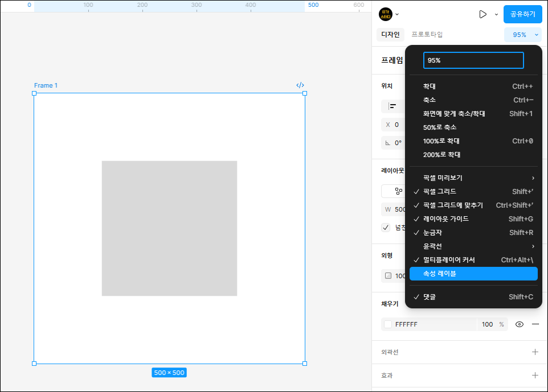
Task: Open the present options dropdown arrow
Action: 496,15
